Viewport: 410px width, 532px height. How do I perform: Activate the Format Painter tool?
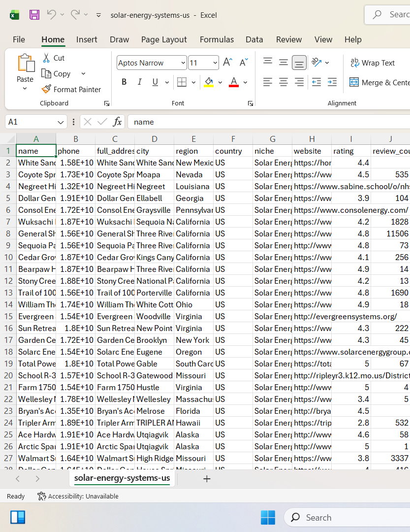coord(71,89)
